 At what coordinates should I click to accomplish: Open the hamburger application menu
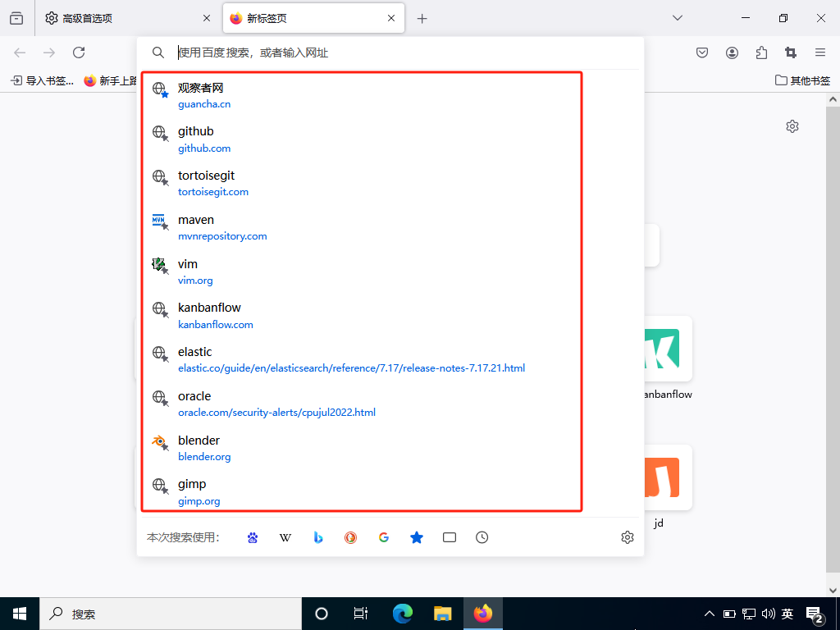tap(820, 52)
